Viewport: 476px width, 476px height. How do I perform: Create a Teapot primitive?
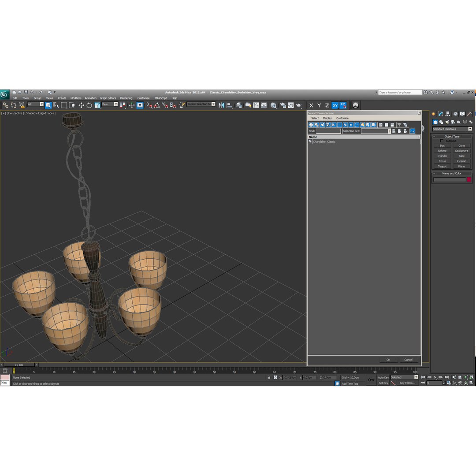point(442,166)
